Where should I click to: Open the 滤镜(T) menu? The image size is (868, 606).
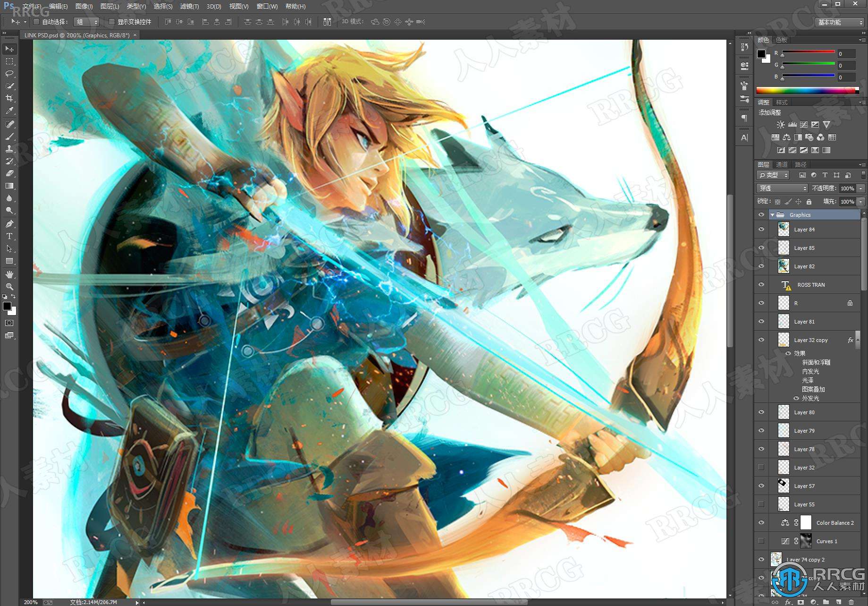[x=189, y=7]
